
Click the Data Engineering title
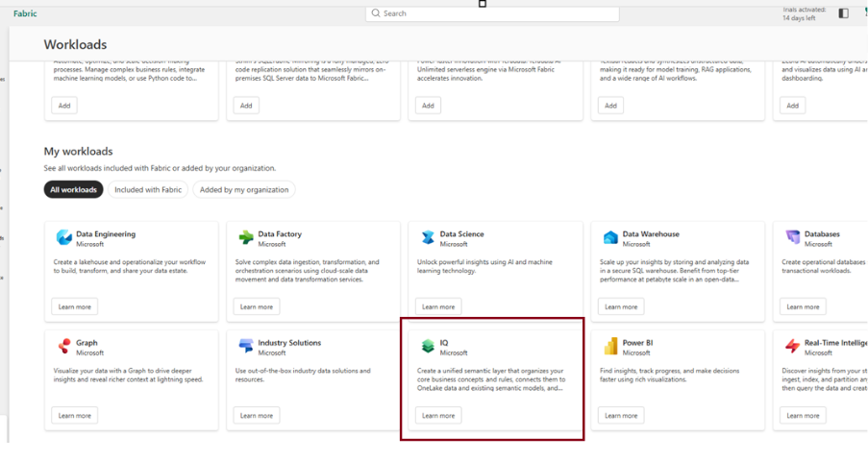106,234
